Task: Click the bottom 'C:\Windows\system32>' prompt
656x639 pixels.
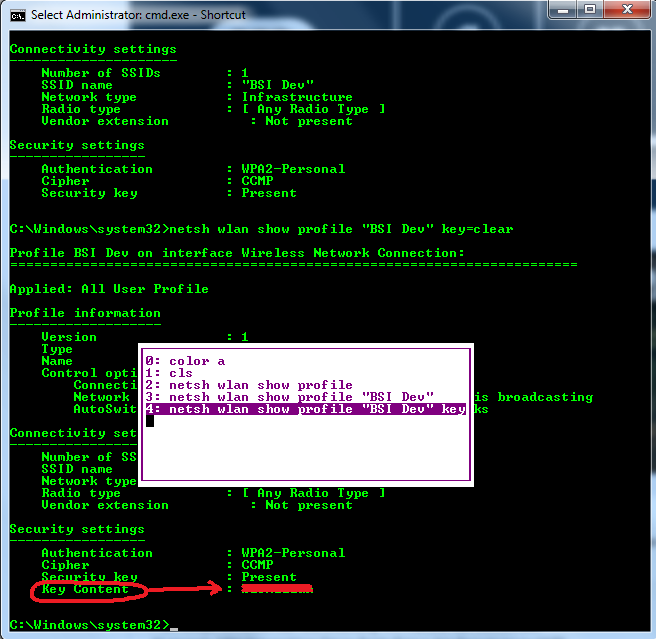Action: [x=90, y=625]
